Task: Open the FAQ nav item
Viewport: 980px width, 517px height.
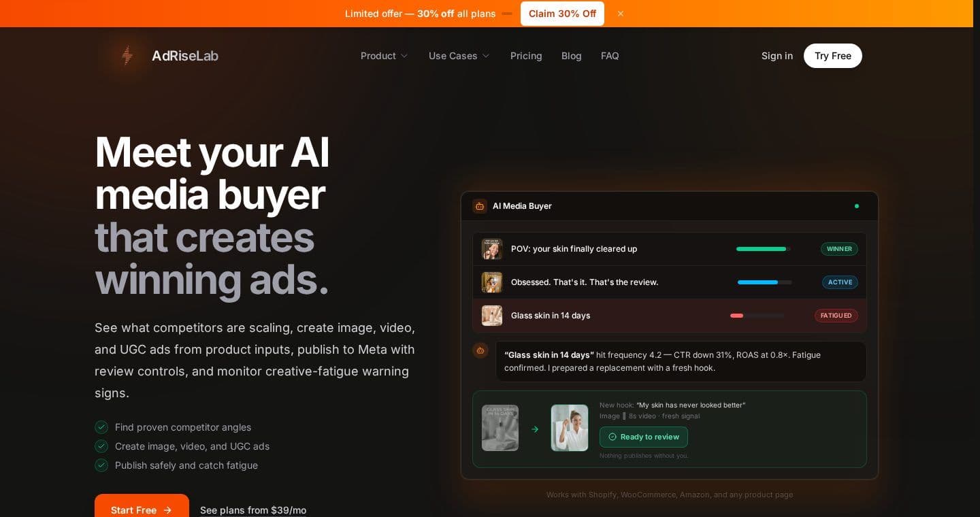Action: tap(610, 56)
